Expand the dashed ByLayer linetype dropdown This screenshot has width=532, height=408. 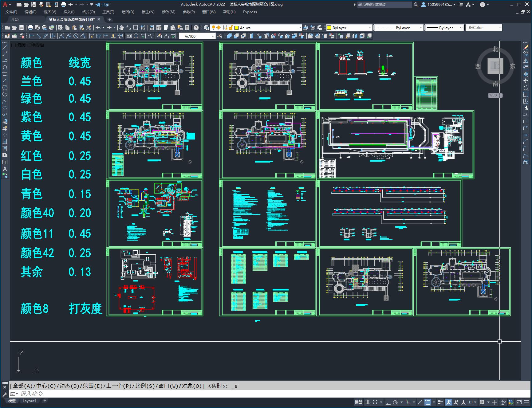(421, 28)
